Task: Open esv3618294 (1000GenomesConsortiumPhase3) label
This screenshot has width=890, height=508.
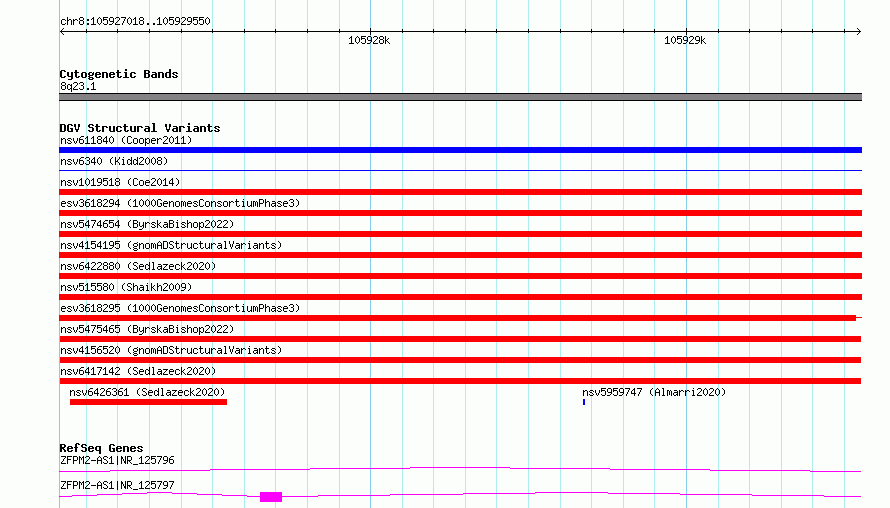Action: (180, 203)
